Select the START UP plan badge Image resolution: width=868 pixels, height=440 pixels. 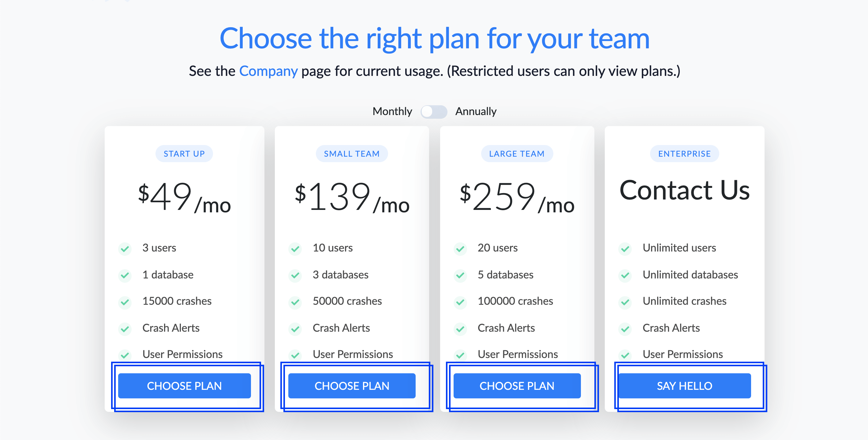click(184, 154)
